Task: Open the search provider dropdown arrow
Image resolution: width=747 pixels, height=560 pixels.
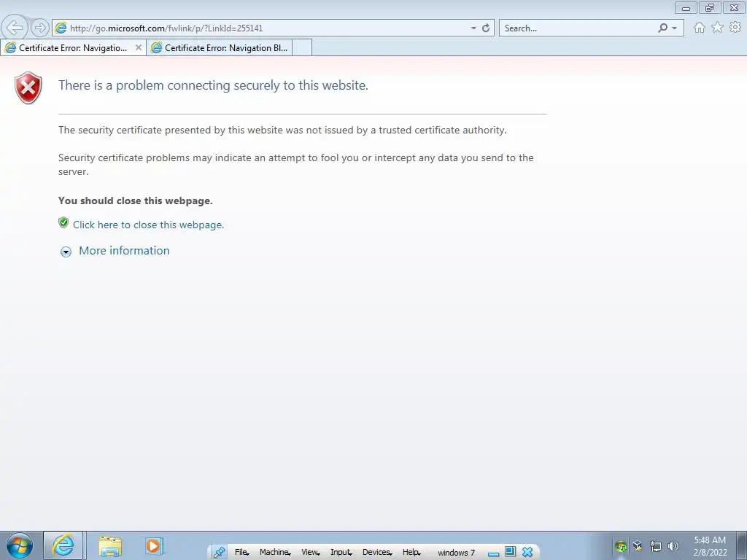Action: click(675, 28)
